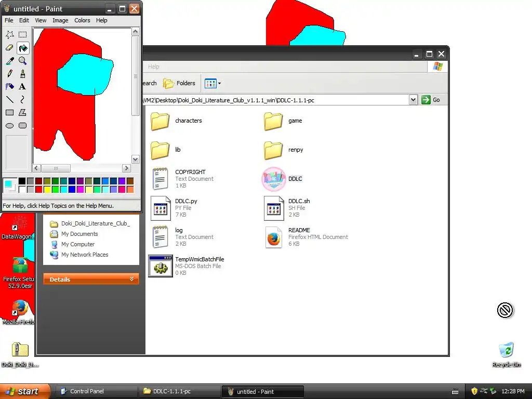Select the renpy folder

click(283, 150)
